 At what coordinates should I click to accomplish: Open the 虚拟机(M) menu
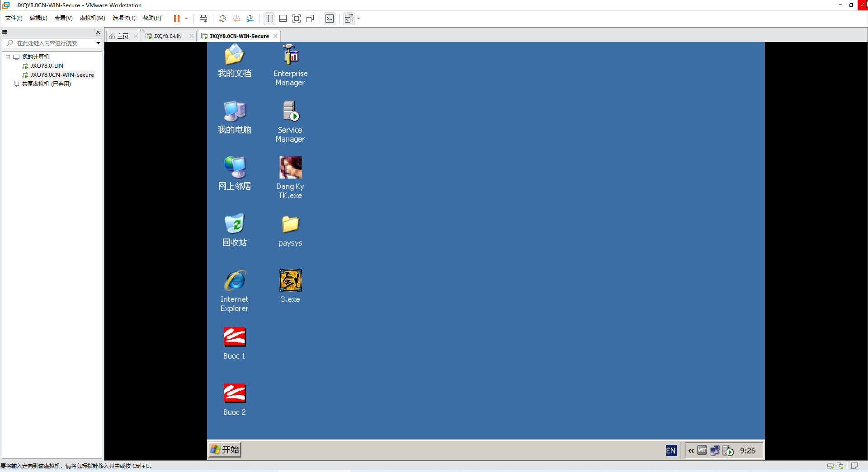click(92, 18)
